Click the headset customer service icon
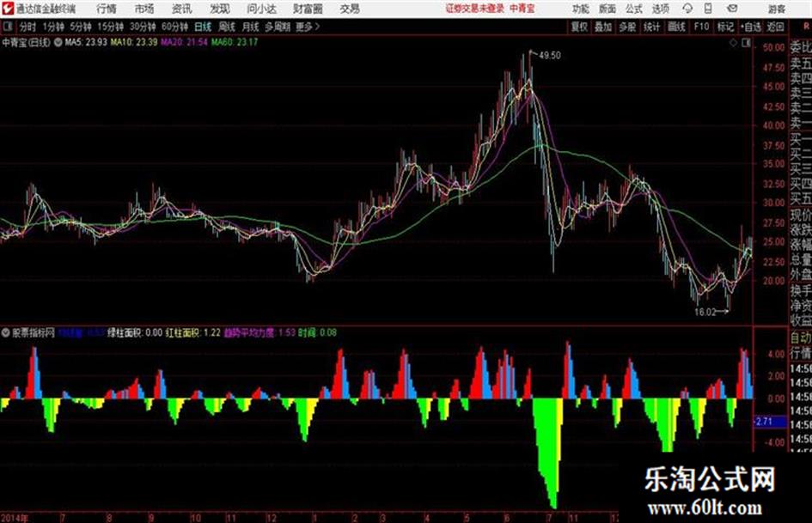 (x=687, y=9)
